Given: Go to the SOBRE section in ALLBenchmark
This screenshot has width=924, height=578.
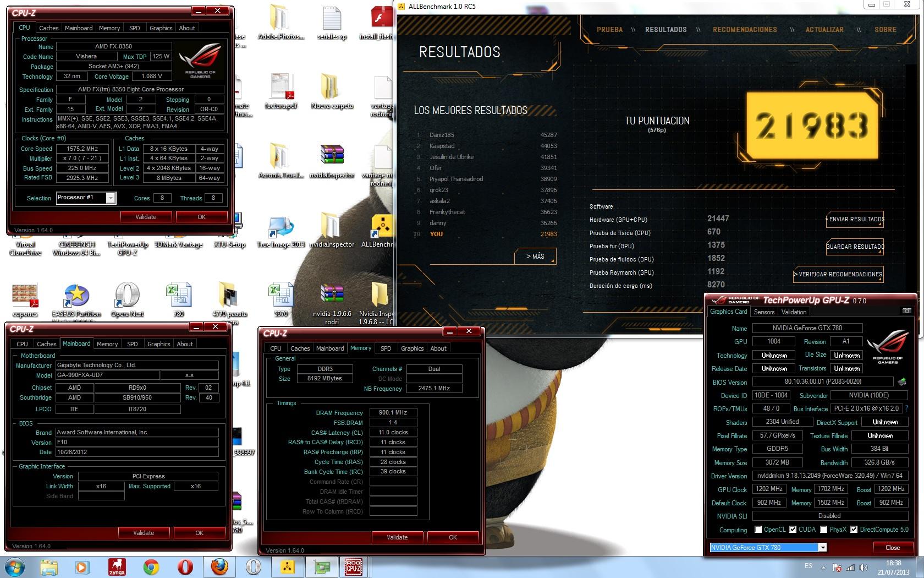Looking at the screenshot, I should coord(886,30).
